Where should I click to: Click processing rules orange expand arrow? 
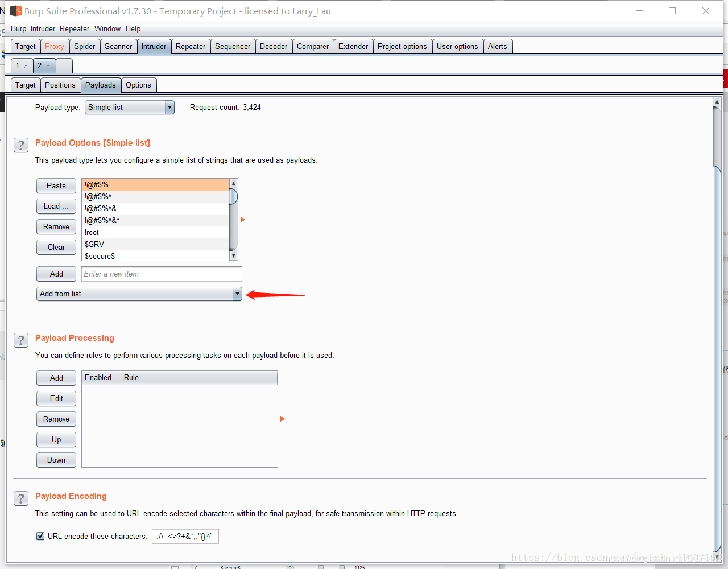pos(283,419)
